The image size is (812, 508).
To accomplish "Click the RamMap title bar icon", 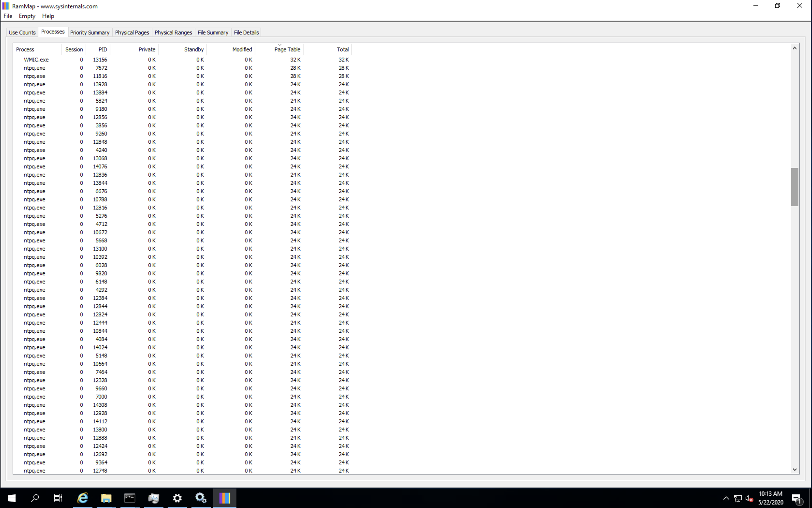I will click(6, 6).
